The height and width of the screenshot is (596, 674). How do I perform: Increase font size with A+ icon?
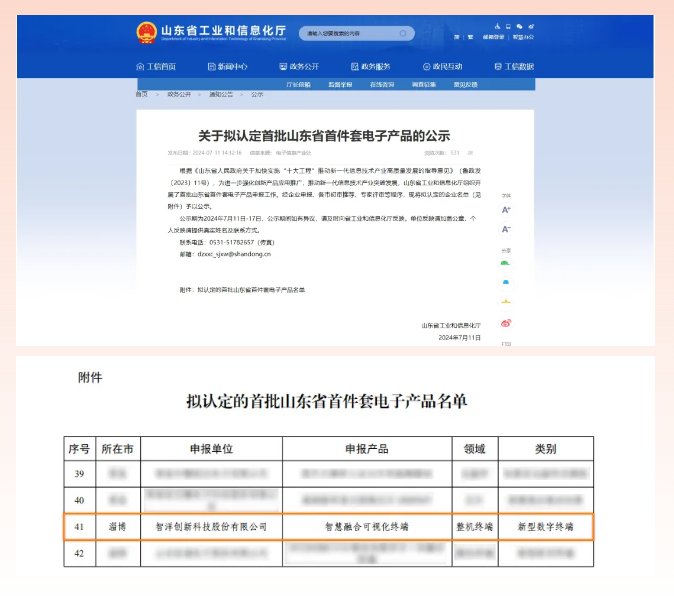[x=506, y=210]
